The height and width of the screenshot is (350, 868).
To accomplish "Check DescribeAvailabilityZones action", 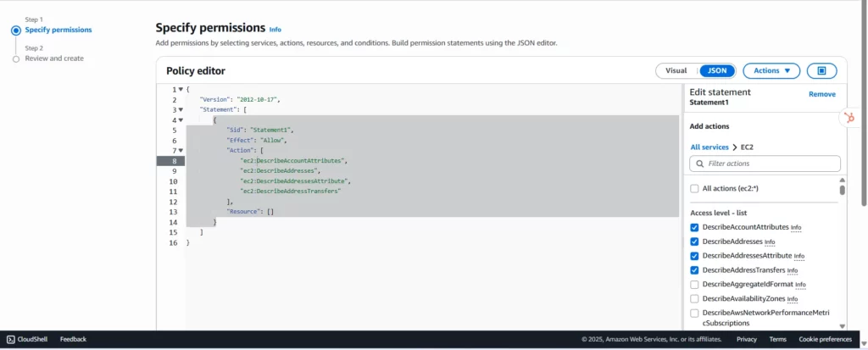I will [x=695, y=298].
